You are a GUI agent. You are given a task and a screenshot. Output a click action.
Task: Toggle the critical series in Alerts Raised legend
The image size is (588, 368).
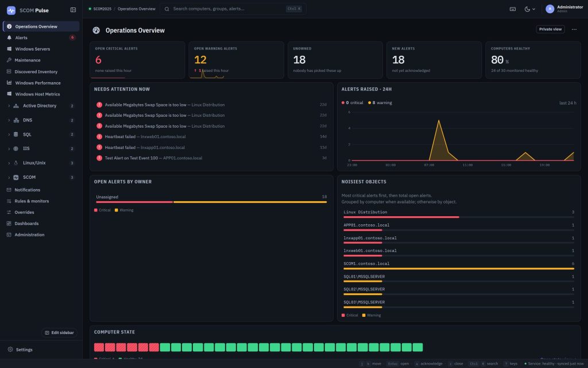(352, 102)
